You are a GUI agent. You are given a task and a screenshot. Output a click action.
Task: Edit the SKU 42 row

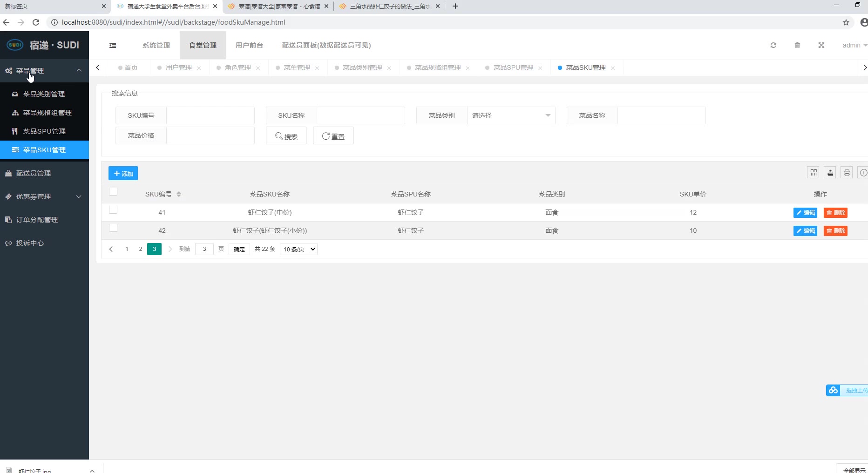coord(805,231)
